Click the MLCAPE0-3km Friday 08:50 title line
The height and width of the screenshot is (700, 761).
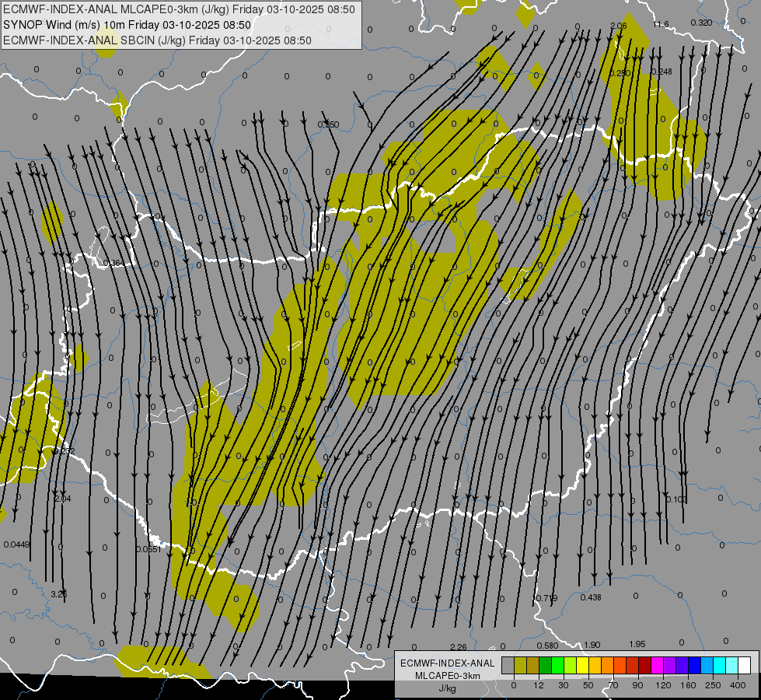point(179,9)
